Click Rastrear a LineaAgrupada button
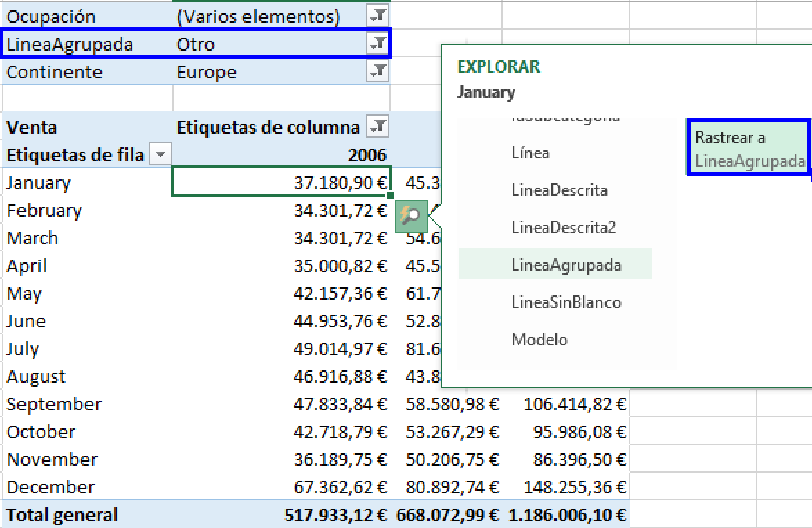This screenshot has width=812, height=528. [748, 149]
